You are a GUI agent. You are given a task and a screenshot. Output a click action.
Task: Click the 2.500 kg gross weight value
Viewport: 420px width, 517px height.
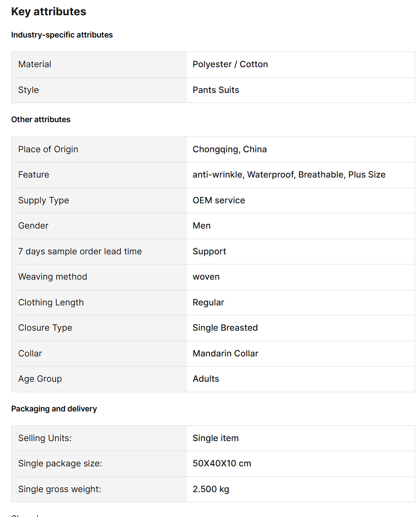pyautogui.click(x=211, y=489)
